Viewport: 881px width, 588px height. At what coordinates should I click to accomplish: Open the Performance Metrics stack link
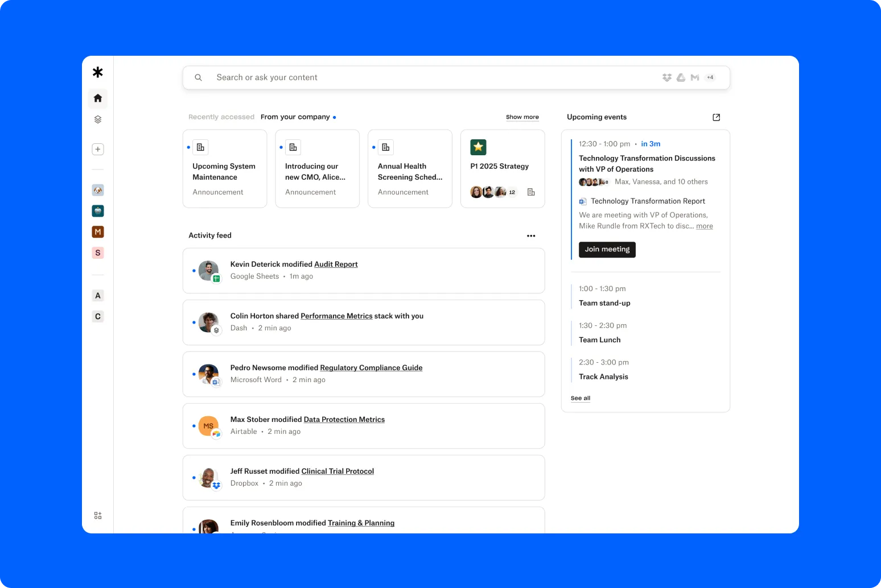click(336, 316)
